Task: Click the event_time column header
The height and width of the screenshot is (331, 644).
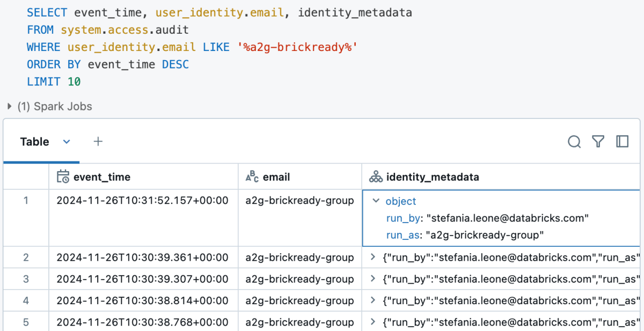Action: (102, 176)
